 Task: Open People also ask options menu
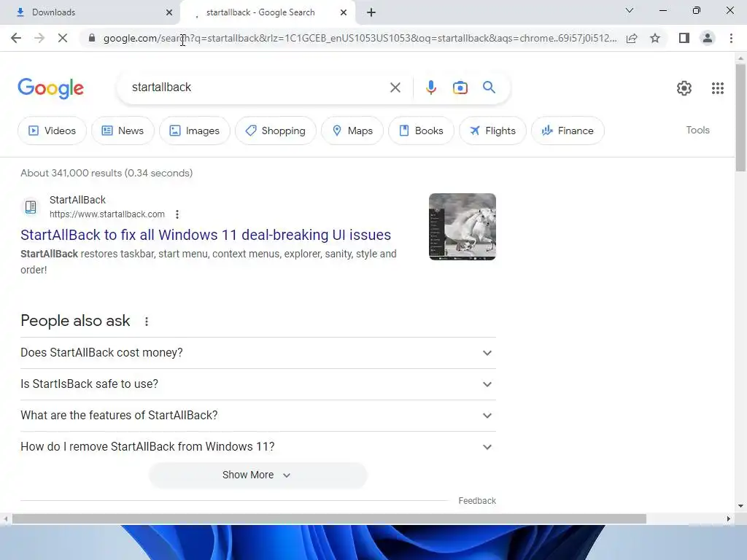click(x=147, y=322)
